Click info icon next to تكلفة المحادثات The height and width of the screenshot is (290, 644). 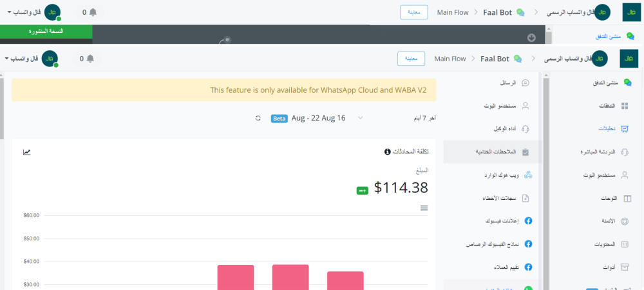(387, 152)
